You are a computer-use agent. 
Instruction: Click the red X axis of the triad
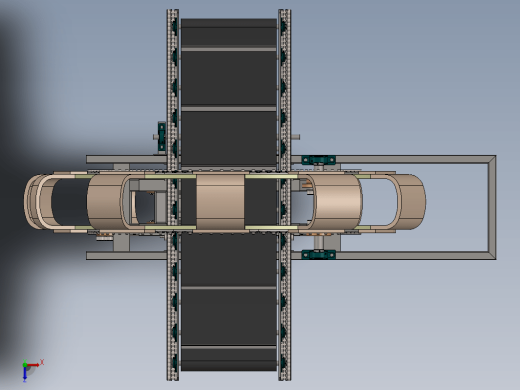click(34, 365)
